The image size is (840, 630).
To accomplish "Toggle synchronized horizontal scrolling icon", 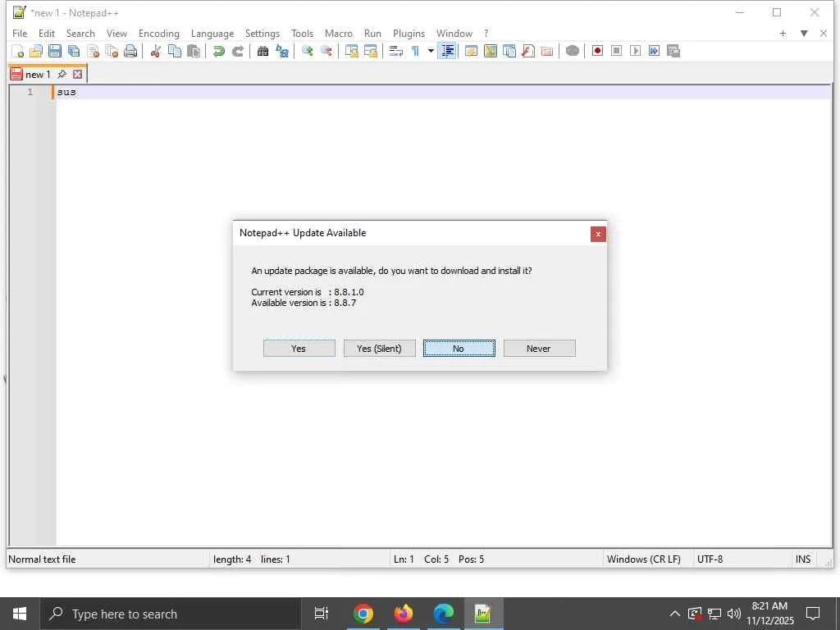I will click(x=370, y=52).
